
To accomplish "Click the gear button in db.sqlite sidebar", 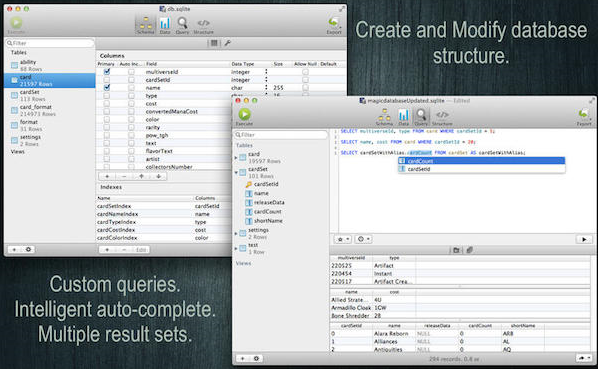I will (28, 249).
